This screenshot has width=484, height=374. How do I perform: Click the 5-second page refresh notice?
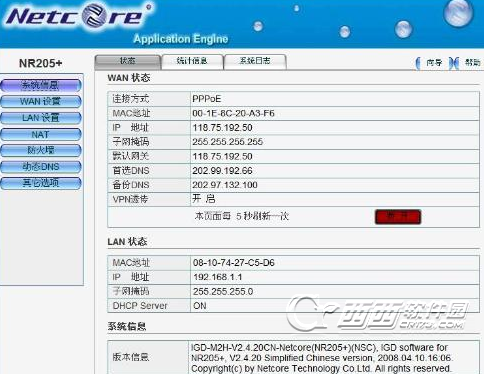click(241, 216)
